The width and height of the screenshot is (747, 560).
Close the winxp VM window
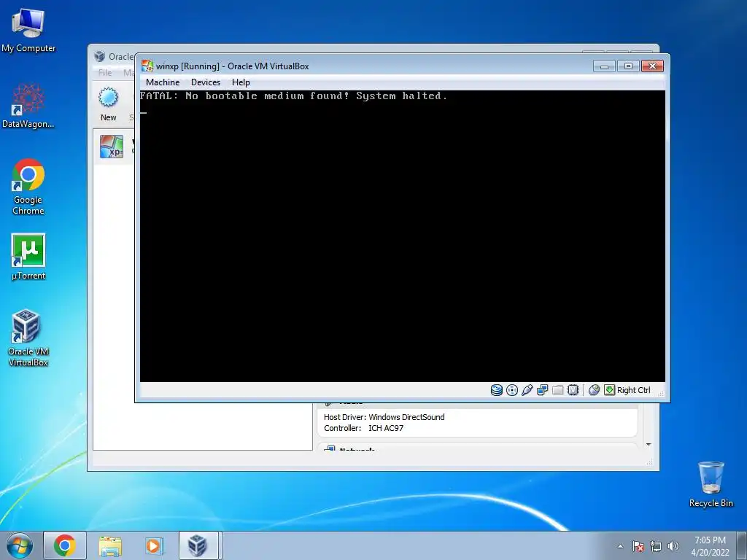[652, 66]
